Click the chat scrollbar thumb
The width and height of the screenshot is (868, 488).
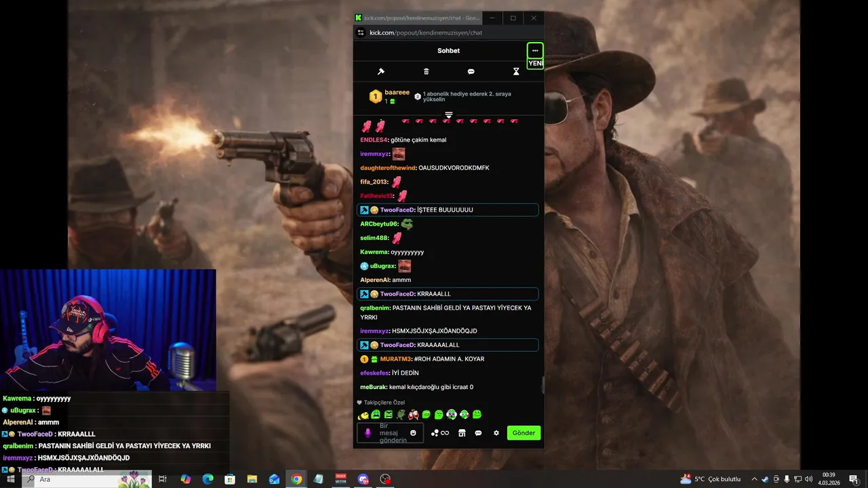click(x=542, y=385)
